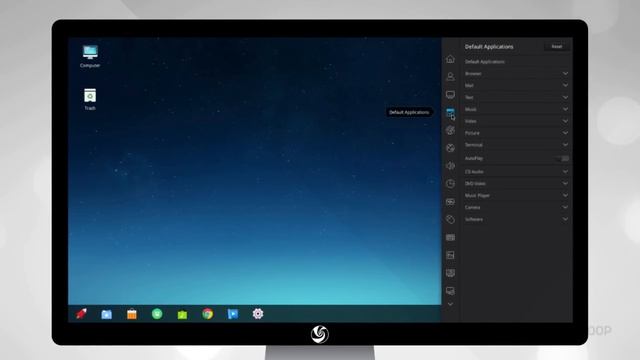Expand the Browser default application row

click(x=516, y=73)
